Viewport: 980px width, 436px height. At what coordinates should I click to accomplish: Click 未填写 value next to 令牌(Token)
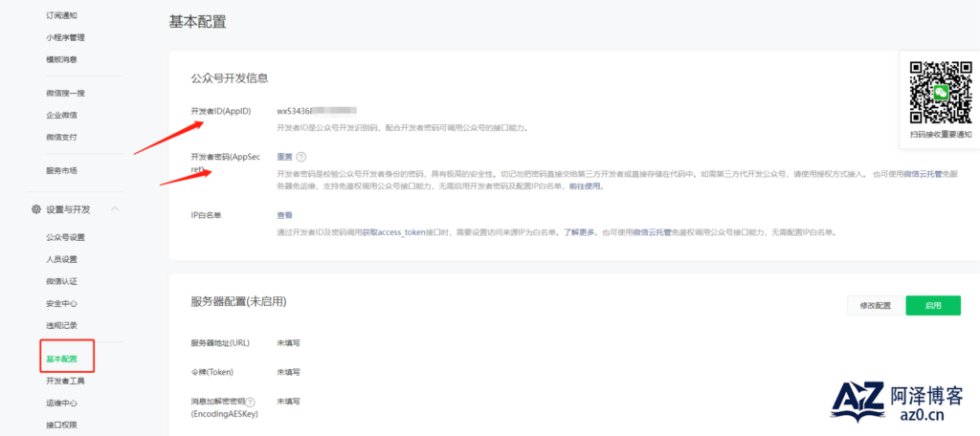(x=288, y=372)
